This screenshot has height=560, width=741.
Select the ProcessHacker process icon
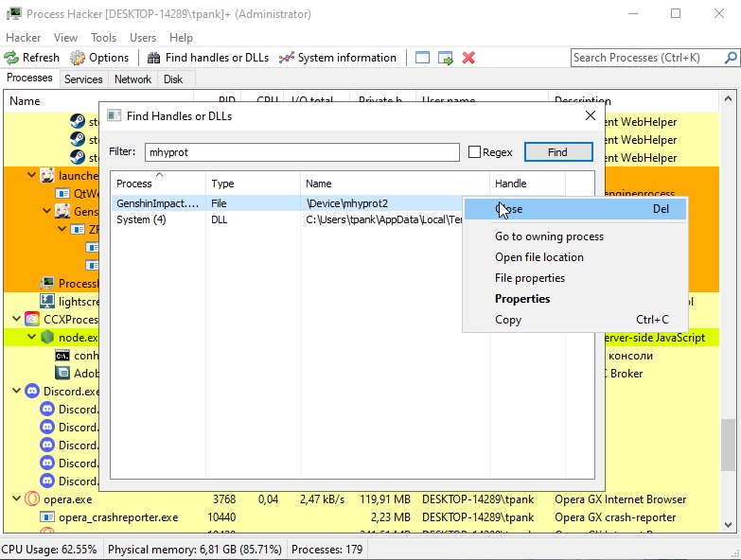pos(47,283)
